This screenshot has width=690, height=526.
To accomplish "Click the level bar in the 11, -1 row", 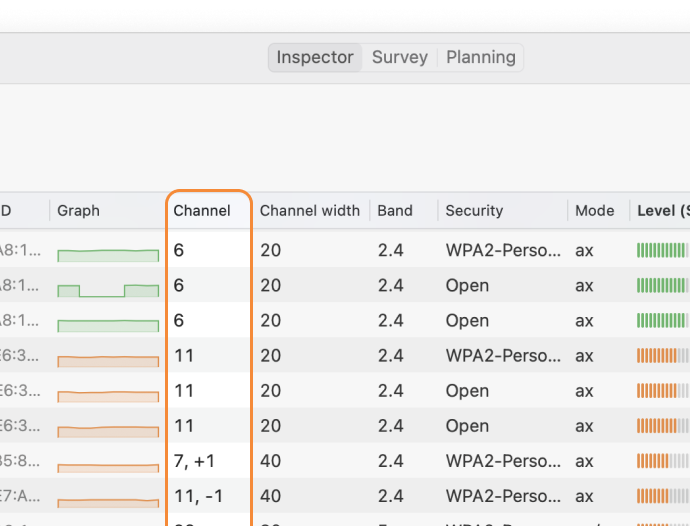I will click(663, 496).
